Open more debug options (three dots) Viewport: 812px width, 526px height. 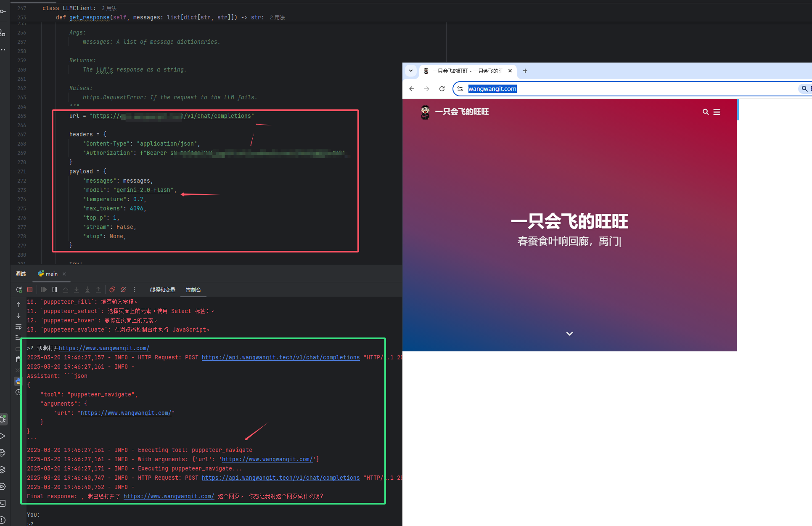134,290
